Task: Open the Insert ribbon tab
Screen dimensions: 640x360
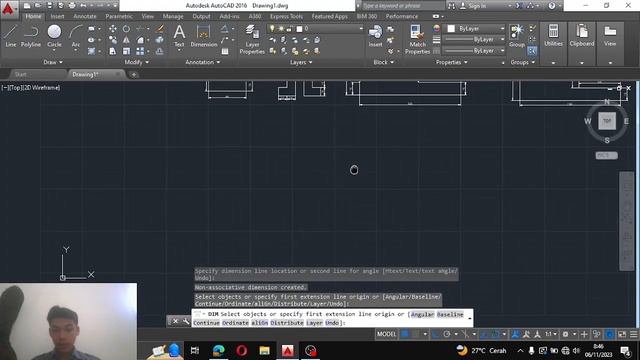Action: (57, 16)
